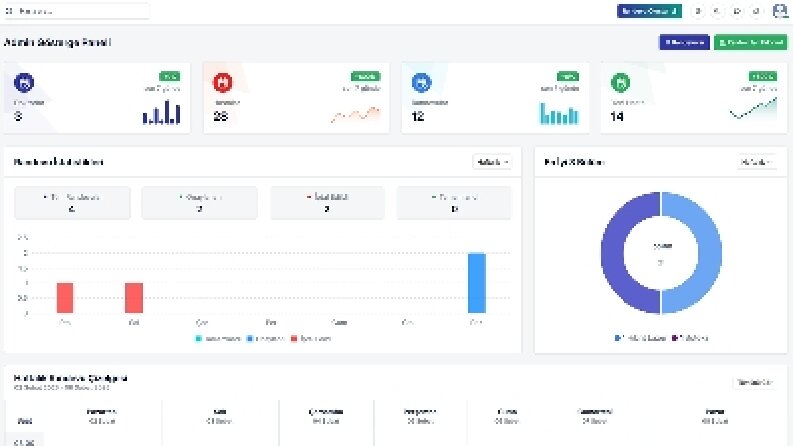Toggle the blue legend entry below the donut chart

click(640, 338)
